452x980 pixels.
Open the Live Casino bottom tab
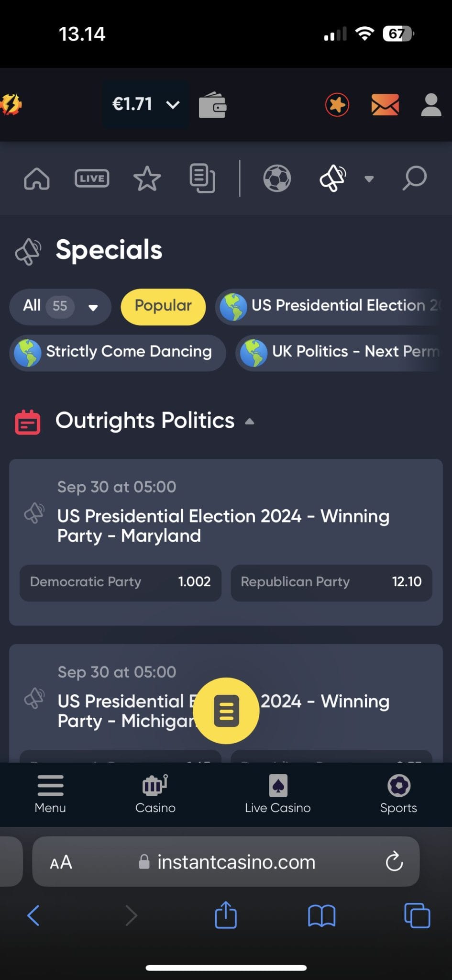pos(278,794)
